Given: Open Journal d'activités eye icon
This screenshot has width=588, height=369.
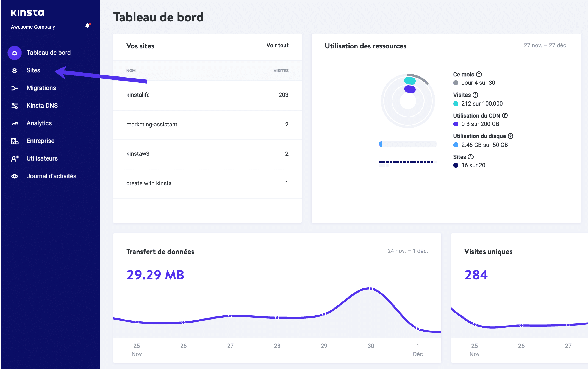Looking at the screenshot, I should [14, 176].
